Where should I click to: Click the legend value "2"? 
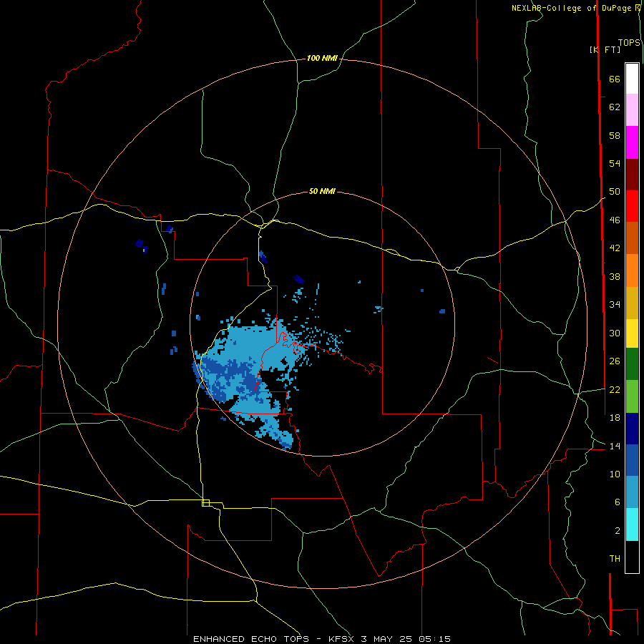(618, 531)
